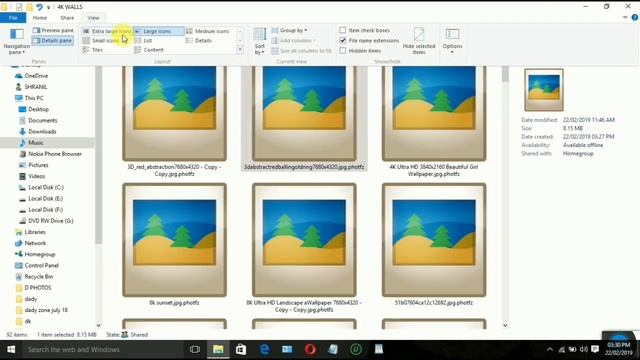
Task: Select the View ribbon tab
Action: (93, 18)
